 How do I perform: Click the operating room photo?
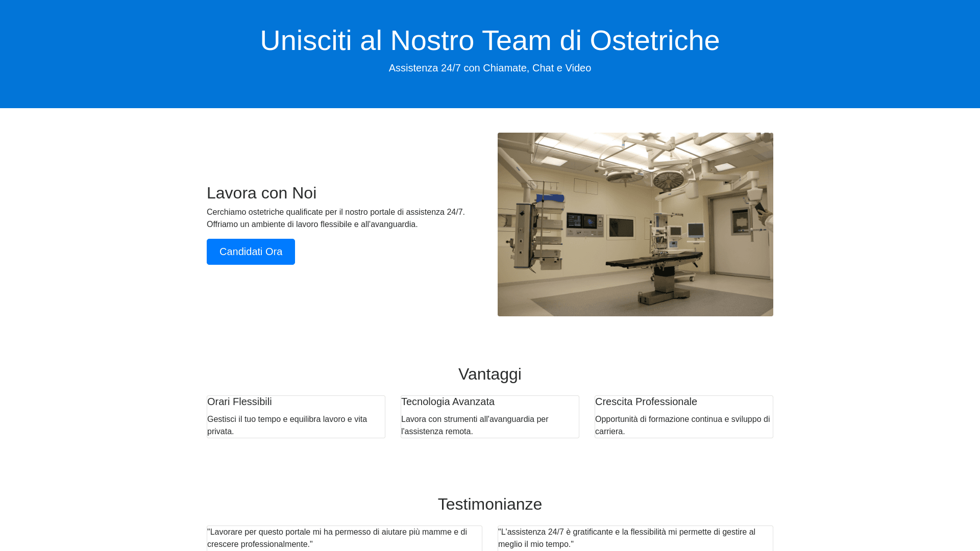click(x=635, y=224)
